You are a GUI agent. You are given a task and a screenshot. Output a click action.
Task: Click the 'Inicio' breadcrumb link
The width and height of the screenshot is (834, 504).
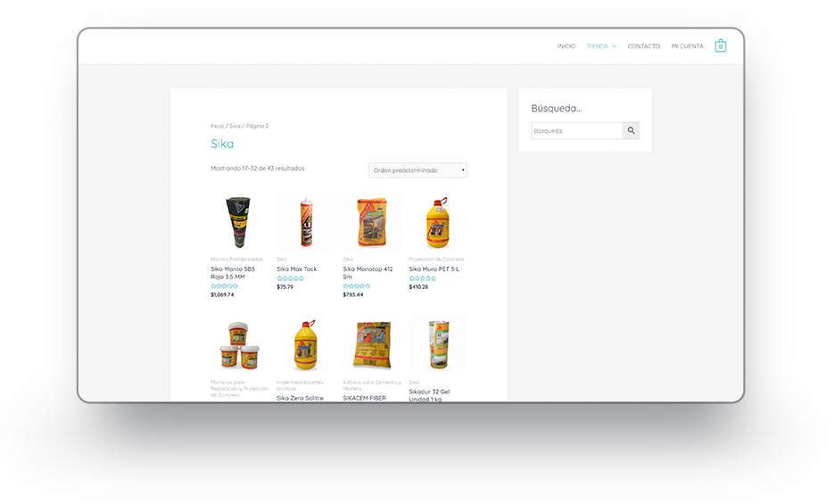[x=217, y=126]
